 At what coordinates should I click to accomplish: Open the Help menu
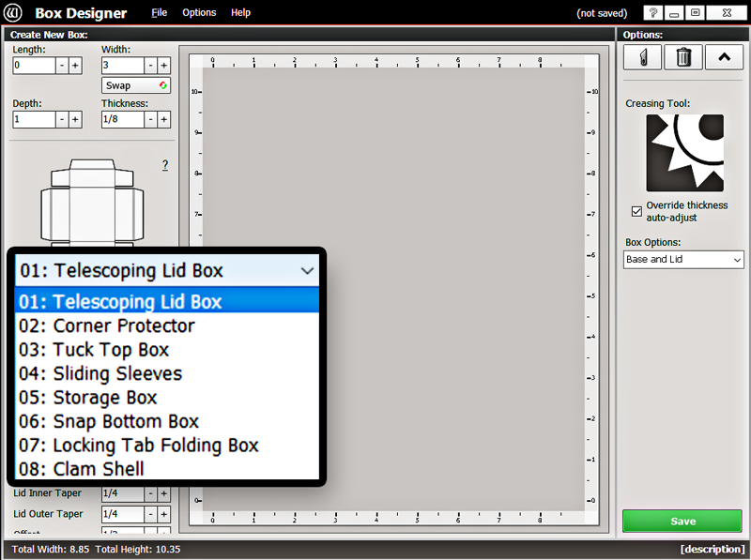[240, 13]
